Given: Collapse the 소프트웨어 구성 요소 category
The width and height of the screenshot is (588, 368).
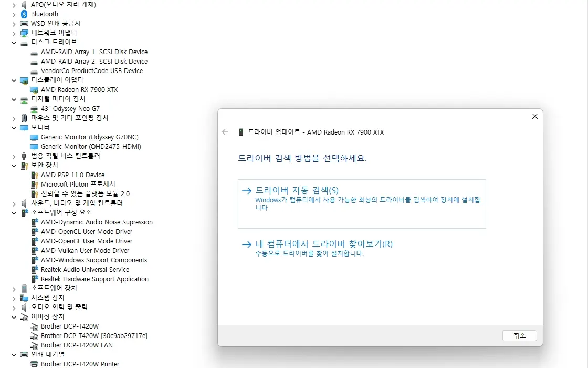Looking at the screenshot, I should pos(14,213).
